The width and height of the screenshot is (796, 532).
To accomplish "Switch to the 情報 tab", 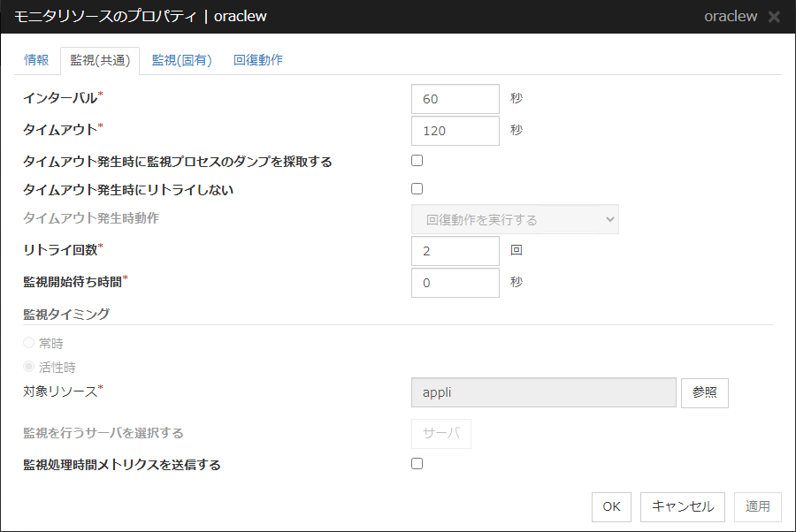I will [x=36, y=60].
